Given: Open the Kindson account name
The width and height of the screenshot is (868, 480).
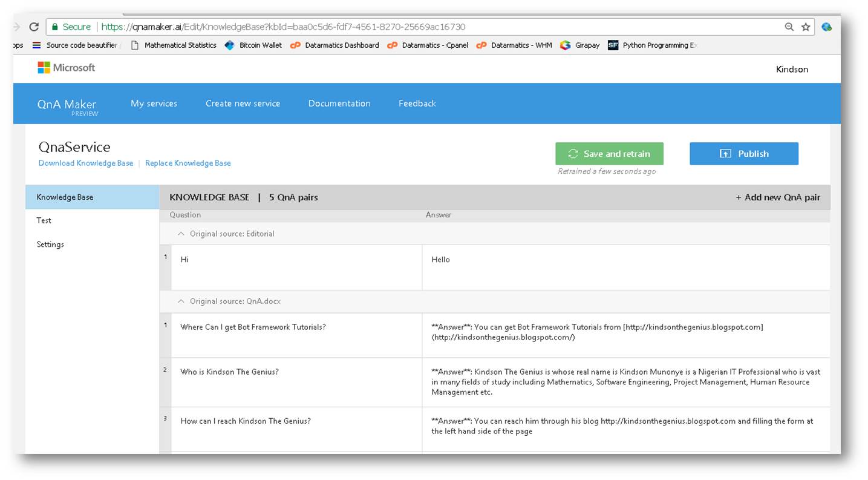Looking at the screenshot, I should [792, 70].
